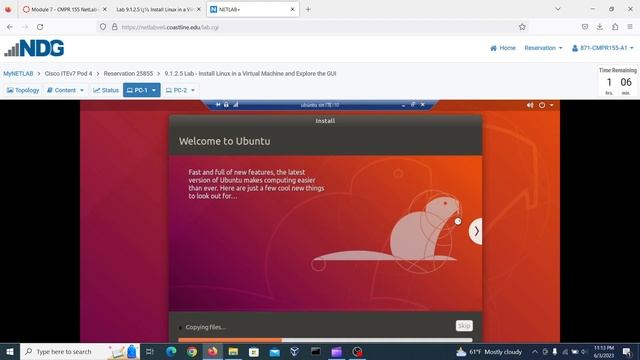Open the list all tabs dropdown

(x=558, y=9)
